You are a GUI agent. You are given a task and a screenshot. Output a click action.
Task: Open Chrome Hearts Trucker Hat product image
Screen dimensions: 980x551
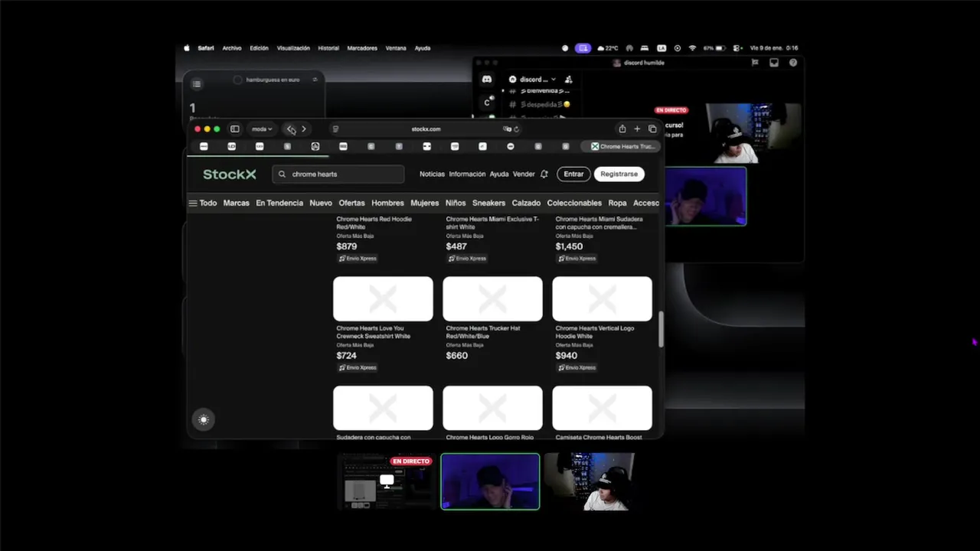point(492,299)
